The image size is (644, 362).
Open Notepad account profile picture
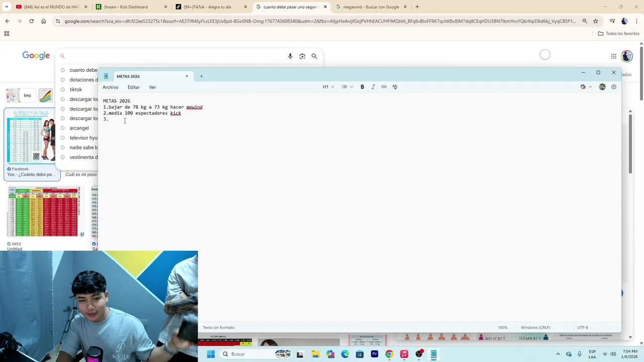point(602,87)
